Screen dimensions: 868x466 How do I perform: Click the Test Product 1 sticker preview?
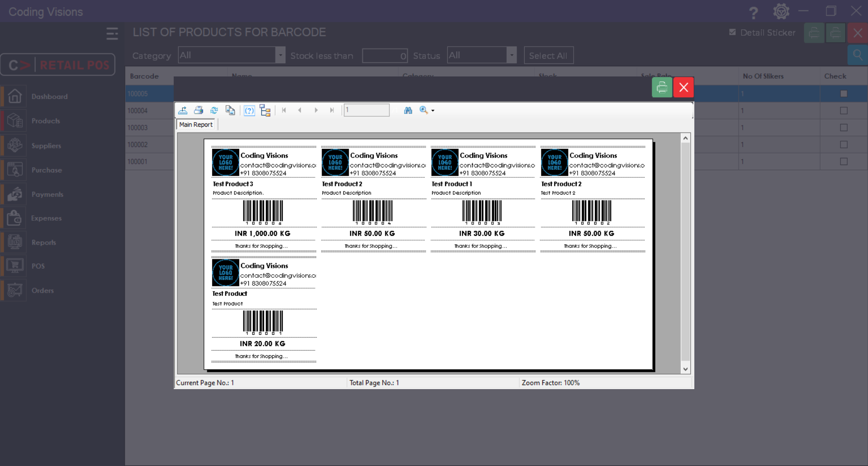coord(483,199)
